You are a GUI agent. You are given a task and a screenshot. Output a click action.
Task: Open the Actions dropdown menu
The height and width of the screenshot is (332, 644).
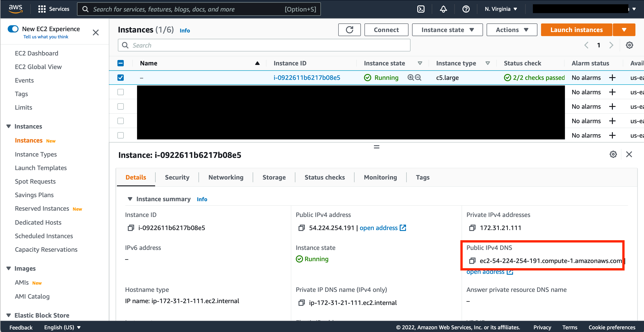pos(512,30)
